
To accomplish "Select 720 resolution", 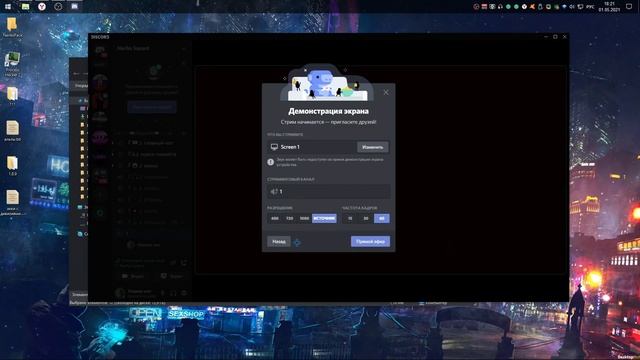I will coord(289,218).
